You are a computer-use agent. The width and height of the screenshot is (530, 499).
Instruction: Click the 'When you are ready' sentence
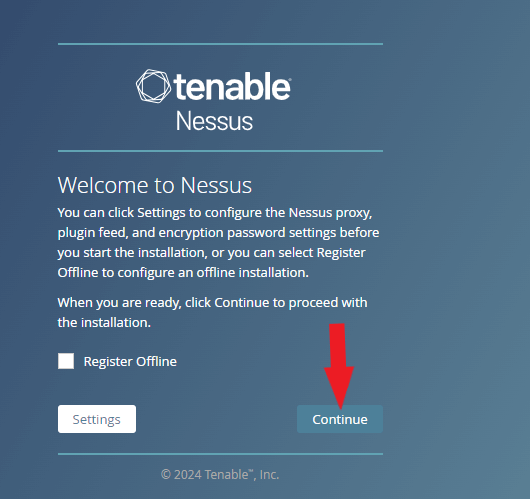212,312
